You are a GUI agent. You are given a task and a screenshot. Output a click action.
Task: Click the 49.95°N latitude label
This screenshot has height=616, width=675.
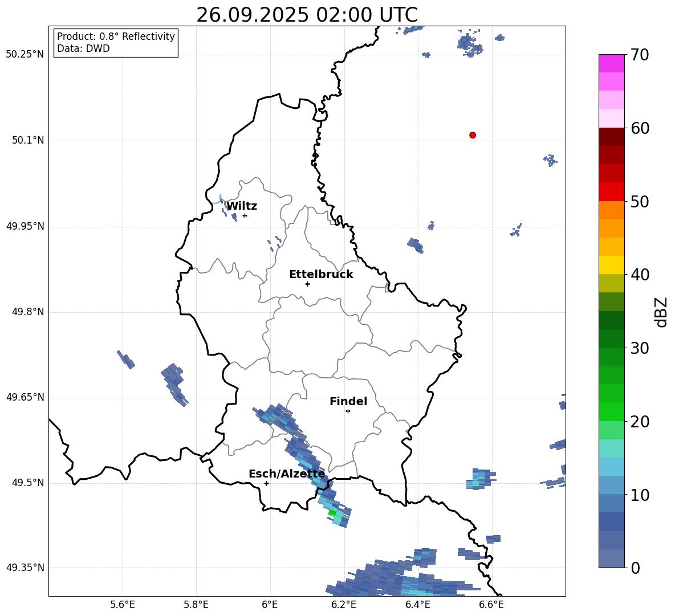pos(25,226)
